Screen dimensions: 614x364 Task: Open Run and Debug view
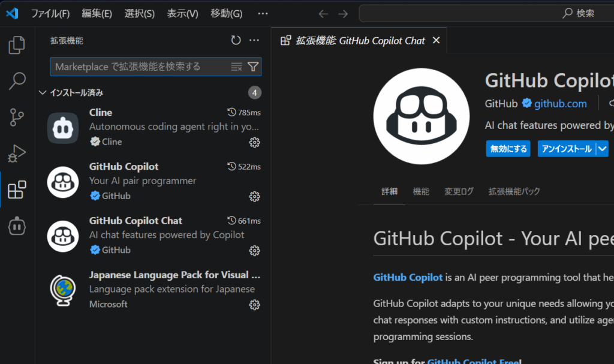(17, 153)
